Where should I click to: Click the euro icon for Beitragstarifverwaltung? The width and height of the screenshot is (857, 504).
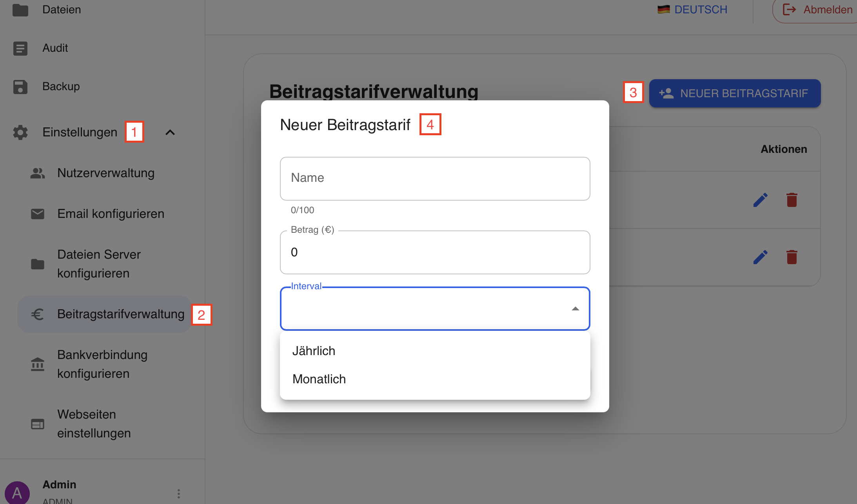pos(38,314)
